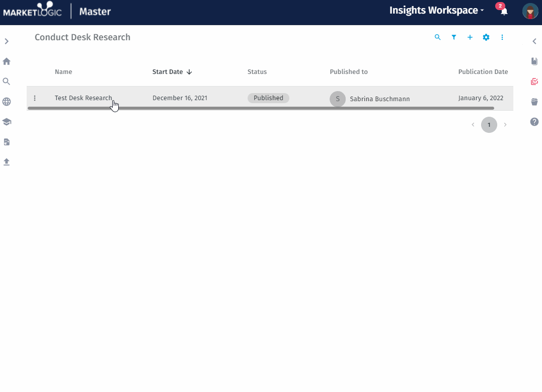Screen dimensions: 542x392
Task: Click the horizontal table scrollbar
Action: point(261,108)
